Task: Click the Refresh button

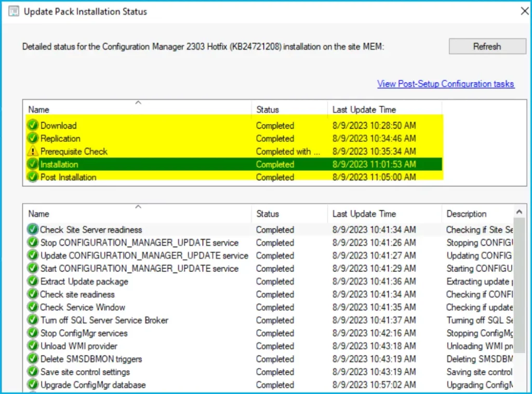Action: pos(487,46)
